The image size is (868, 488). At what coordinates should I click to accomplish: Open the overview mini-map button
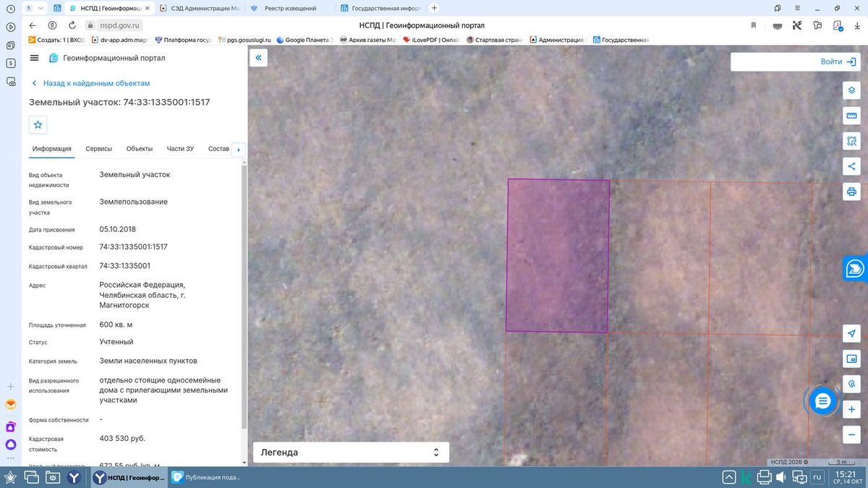[851, 358]
